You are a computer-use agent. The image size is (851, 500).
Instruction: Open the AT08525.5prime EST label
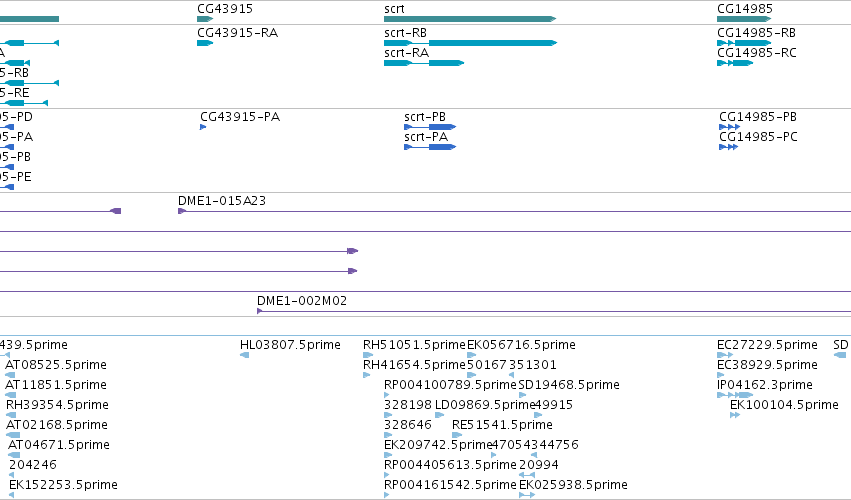[56, 365]
